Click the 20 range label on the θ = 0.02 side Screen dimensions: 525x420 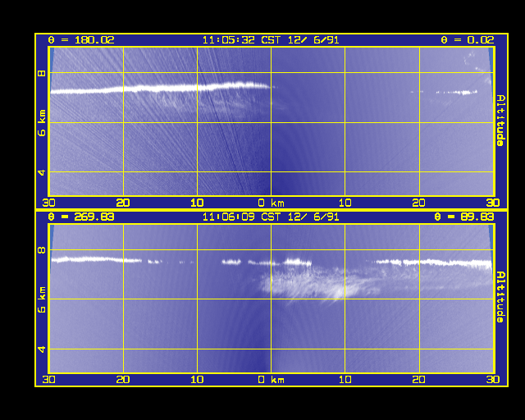click(x=419, y=203)
